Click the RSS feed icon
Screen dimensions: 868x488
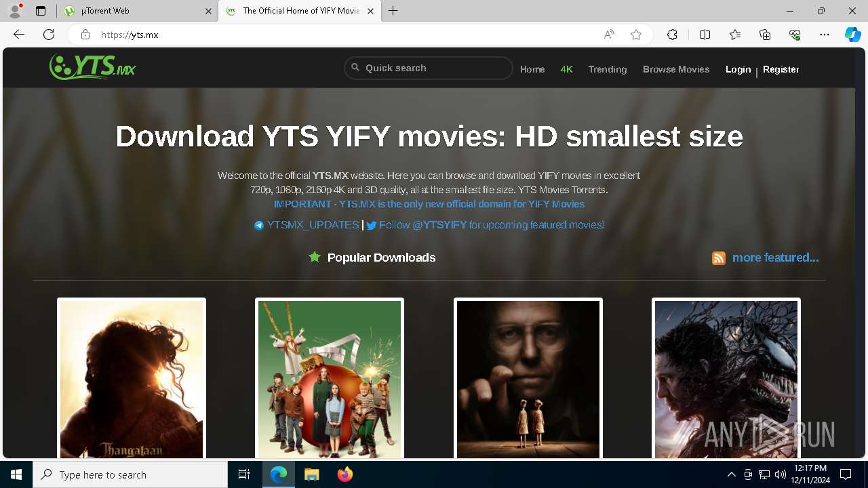[x=719, y=258]
